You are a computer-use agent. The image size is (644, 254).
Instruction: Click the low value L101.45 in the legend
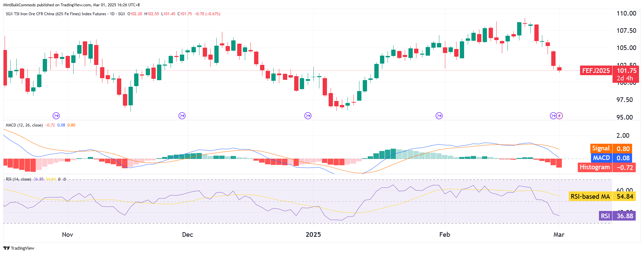168,14
